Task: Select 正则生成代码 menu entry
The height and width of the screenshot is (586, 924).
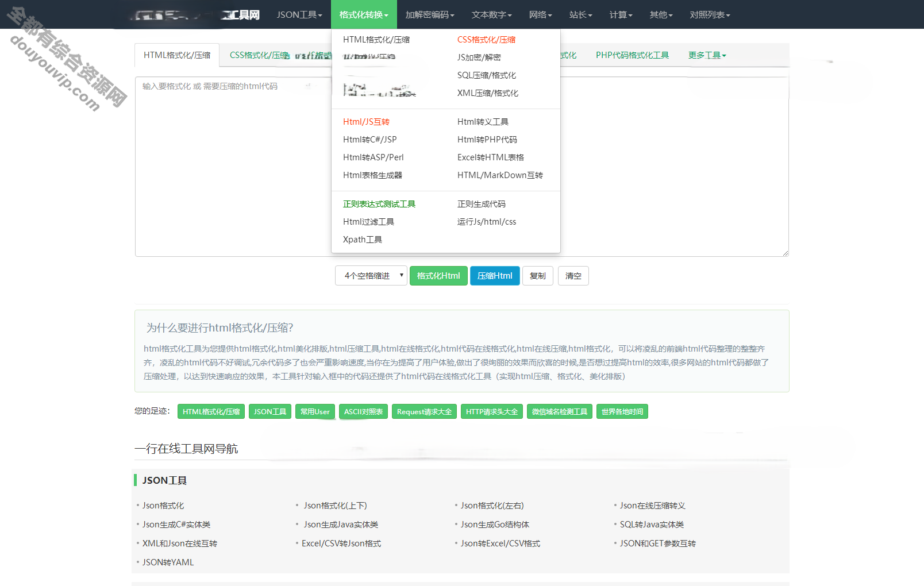Action: pos(482,204)
